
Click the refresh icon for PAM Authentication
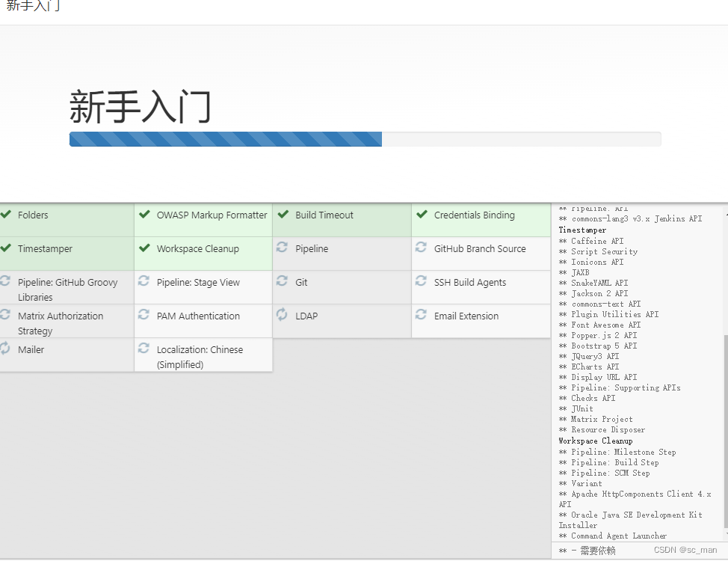pyautogui.click(x=144, y=315)
